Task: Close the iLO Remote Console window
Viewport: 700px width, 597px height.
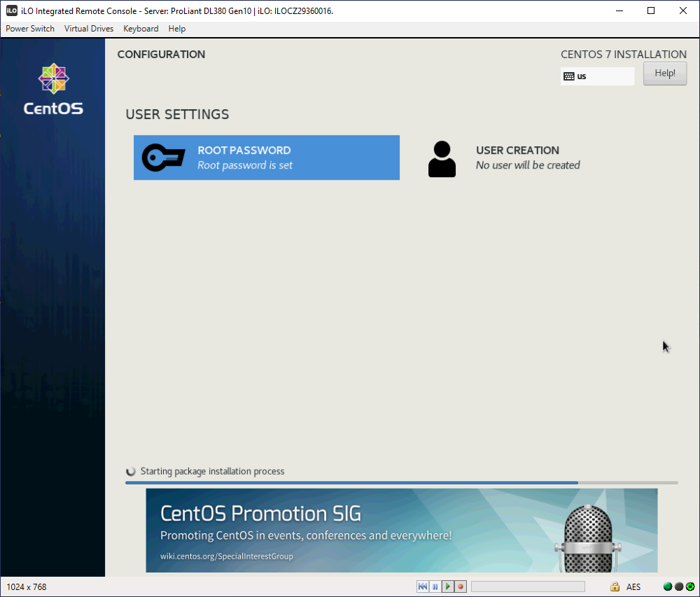Action: (x=683, y=10)
